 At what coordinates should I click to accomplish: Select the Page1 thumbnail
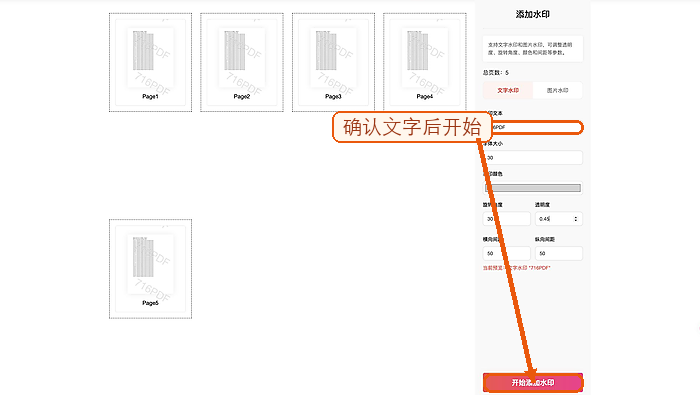pyautogui.click(x=150, y=62)
